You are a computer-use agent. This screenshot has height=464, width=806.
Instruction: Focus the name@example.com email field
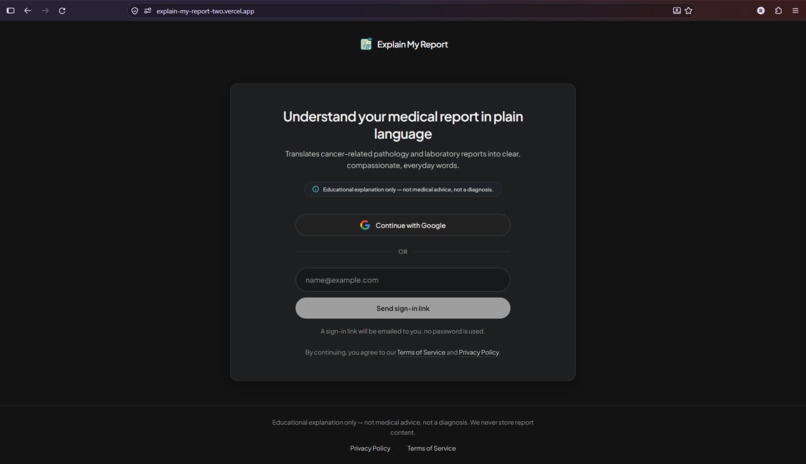point(402,280)
